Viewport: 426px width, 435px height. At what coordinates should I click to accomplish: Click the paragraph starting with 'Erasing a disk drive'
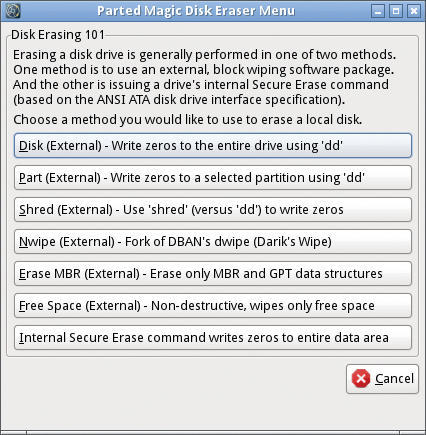pyautogui.click(x=204, y=77)
